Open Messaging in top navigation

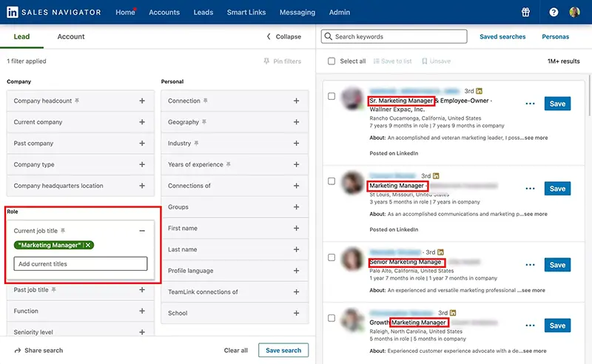297,12
